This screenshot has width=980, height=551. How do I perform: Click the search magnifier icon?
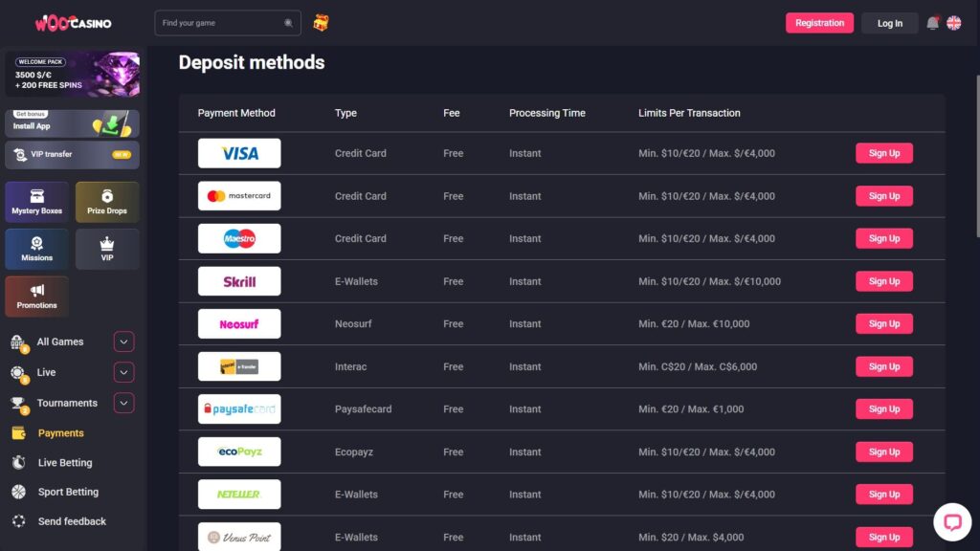(x=289, y=23)
